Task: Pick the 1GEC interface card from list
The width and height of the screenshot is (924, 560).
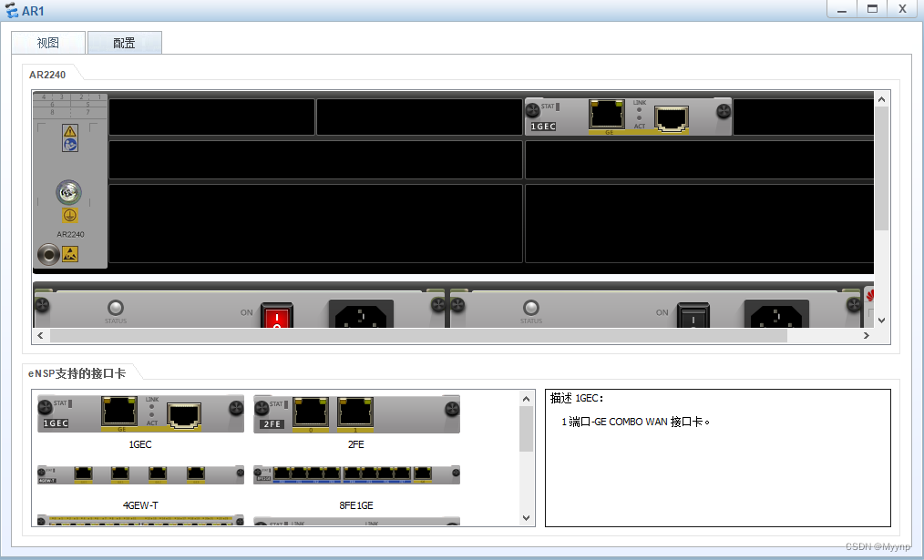Action: tap(141, 413)
